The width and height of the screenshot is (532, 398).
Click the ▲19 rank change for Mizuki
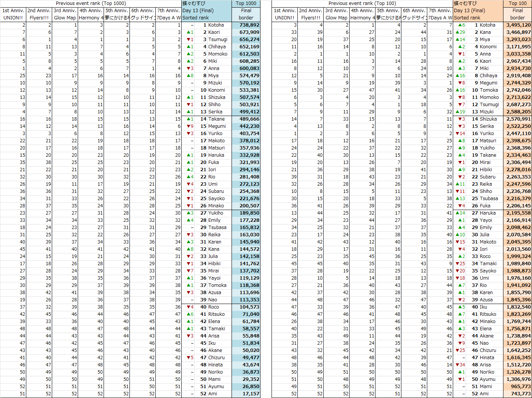coord(460,112)
